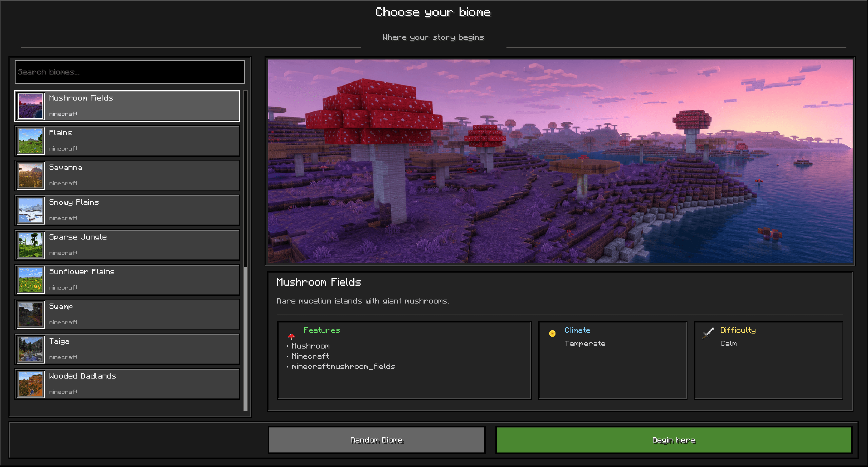Click the Savanna biome thumbnail icon
The image size is (868, 467).
[31, 175]
